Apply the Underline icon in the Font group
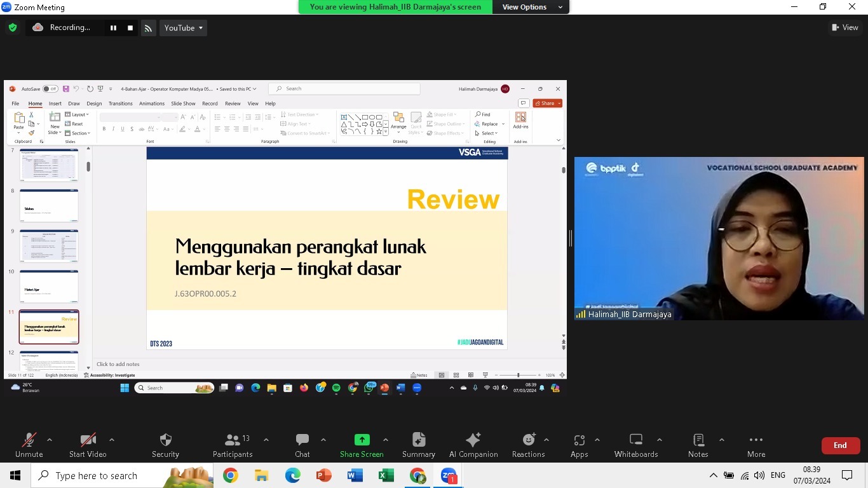The height and width of the screenshot is (488, 868). pos(121,128)
